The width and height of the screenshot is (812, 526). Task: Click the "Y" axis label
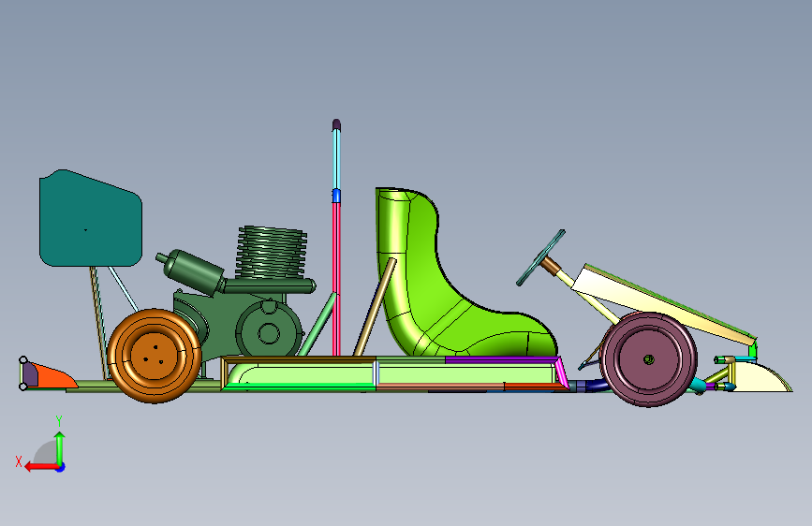click(59, 421)
